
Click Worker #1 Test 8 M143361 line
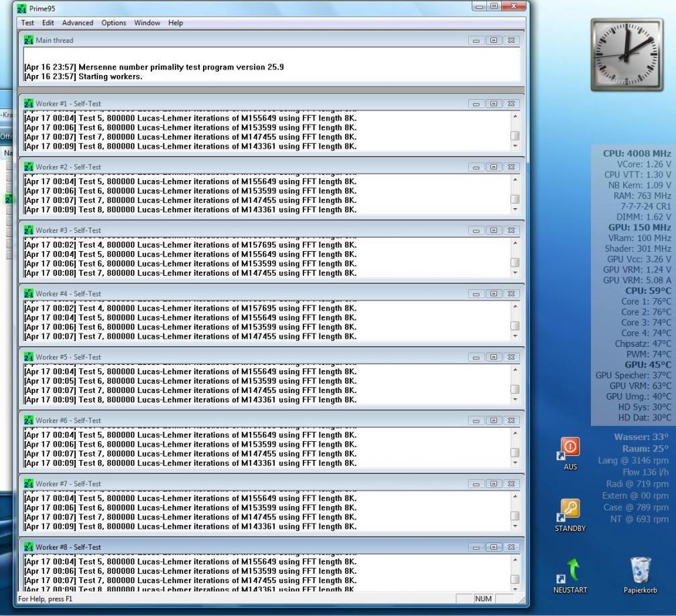190,147
